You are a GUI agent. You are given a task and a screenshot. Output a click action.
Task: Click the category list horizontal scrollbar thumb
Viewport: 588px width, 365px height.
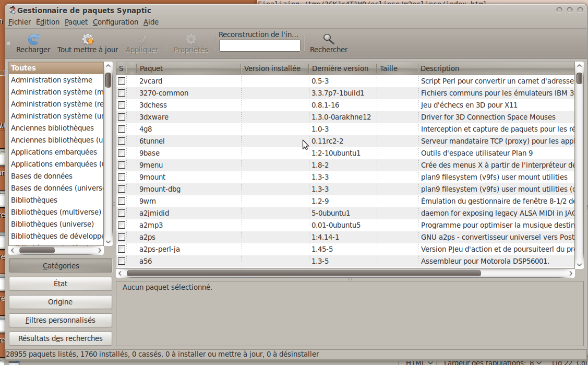coord(37,250)
